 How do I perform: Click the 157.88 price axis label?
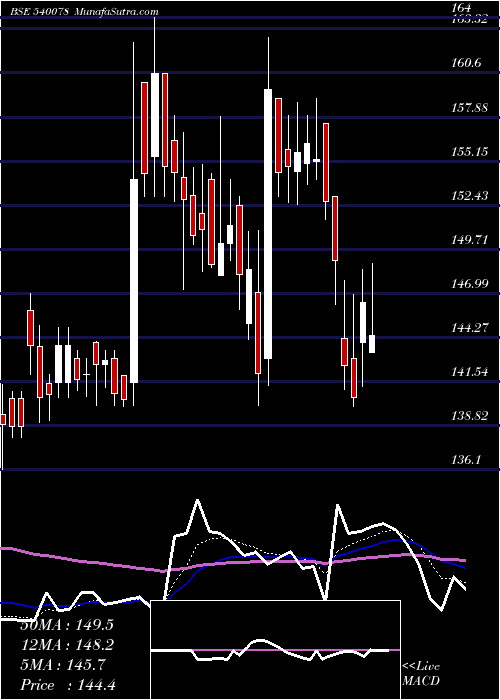[469, 108]
